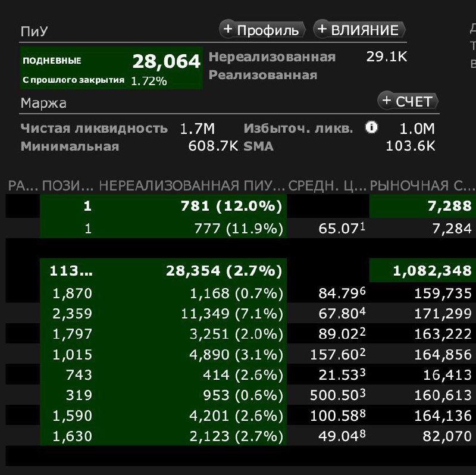Sort by ПОЗИ... position column header

coord(68,186)
